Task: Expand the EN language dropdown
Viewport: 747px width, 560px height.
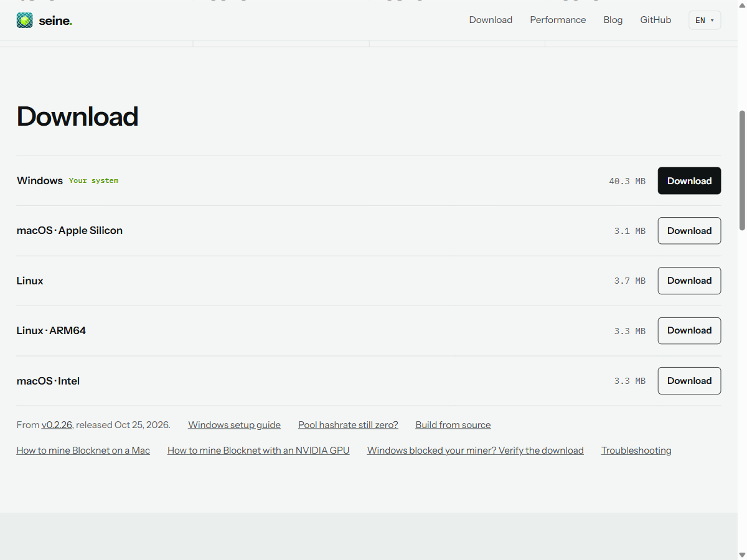Action: pyautogui.click(x=705, y=20)
